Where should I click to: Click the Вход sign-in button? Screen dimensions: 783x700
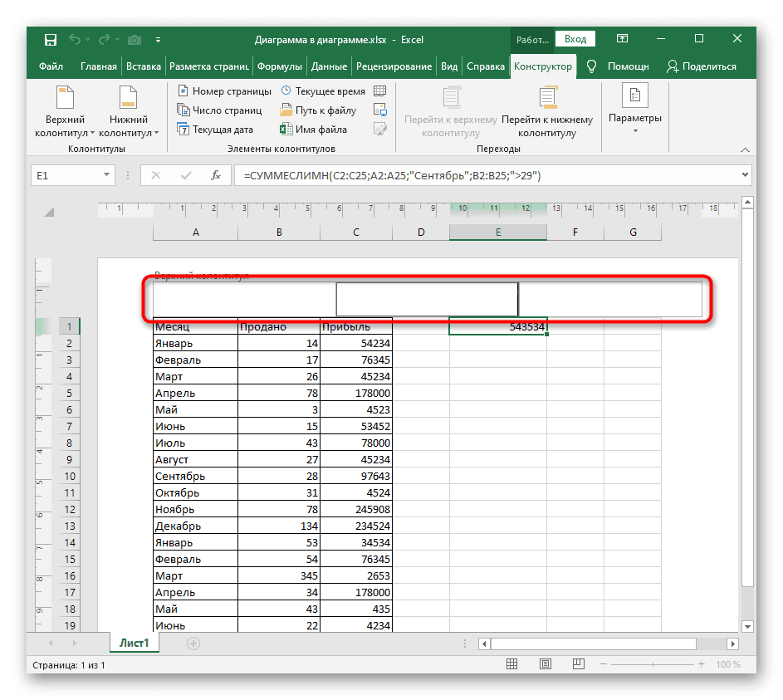(x=575, y=39)
